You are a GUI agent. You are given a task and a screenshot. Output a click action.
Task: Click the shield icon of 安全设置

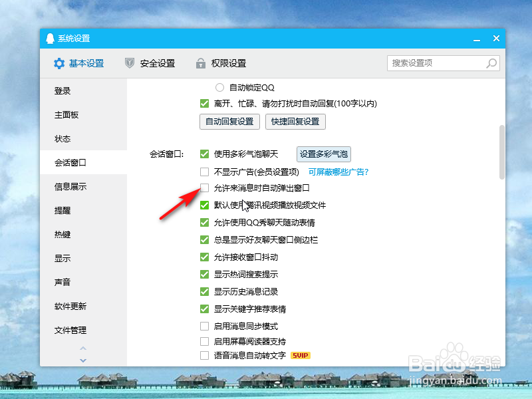coord(129,63)
